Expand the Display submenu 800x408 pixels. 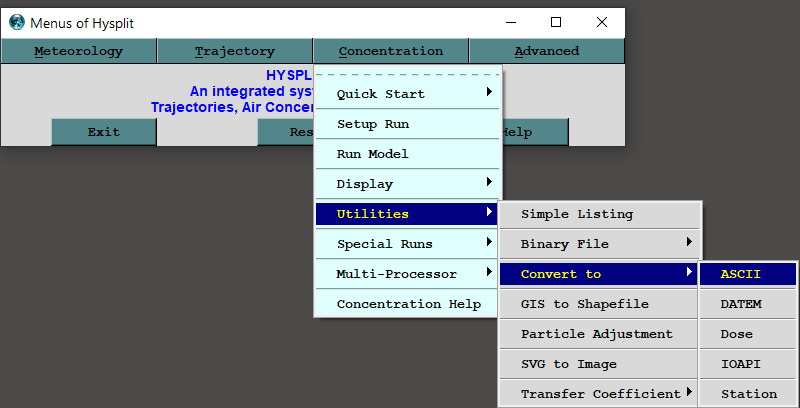tap(407, 184)
